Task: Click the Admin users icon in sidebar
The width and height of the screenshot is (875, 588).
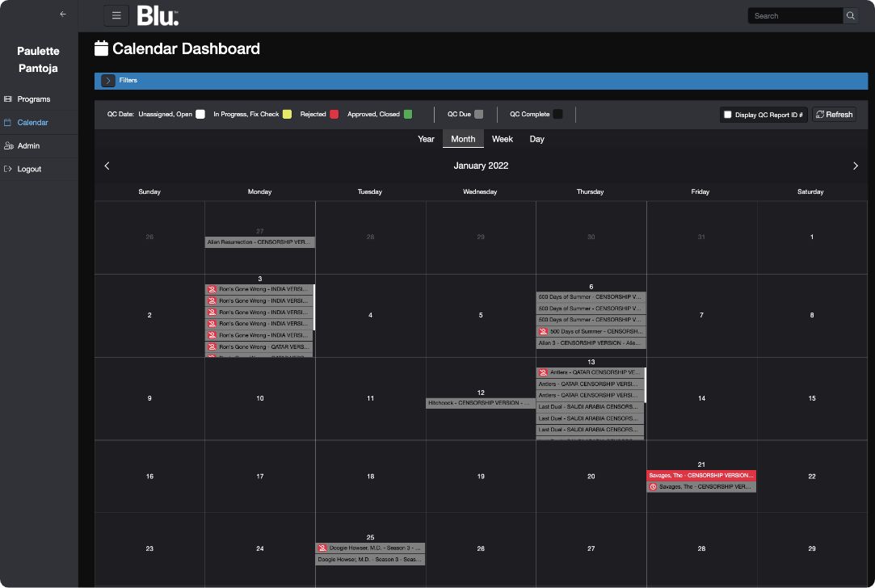Action: pos(8,146)
